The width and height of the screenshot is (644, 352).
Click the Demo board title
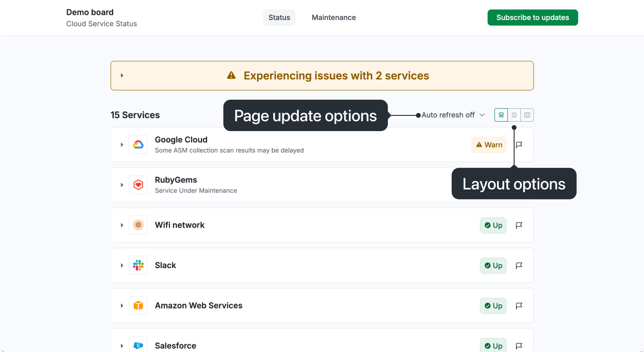[x=90, y=12]
